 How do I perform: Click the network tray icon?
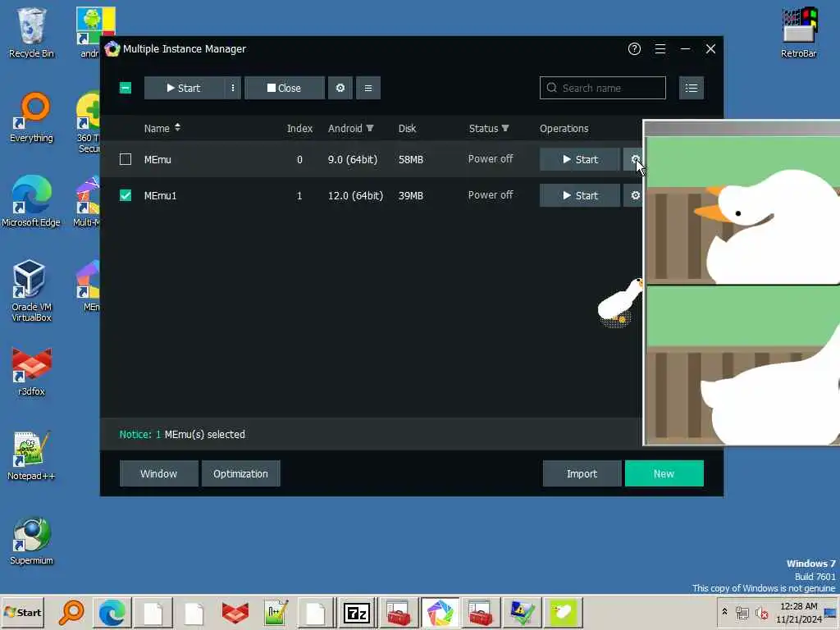tap(742, 612)
